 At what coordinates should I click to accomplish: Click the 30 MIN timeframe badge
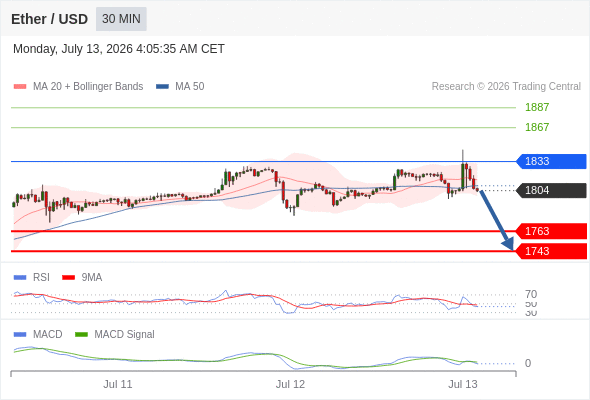coord(121,19)
